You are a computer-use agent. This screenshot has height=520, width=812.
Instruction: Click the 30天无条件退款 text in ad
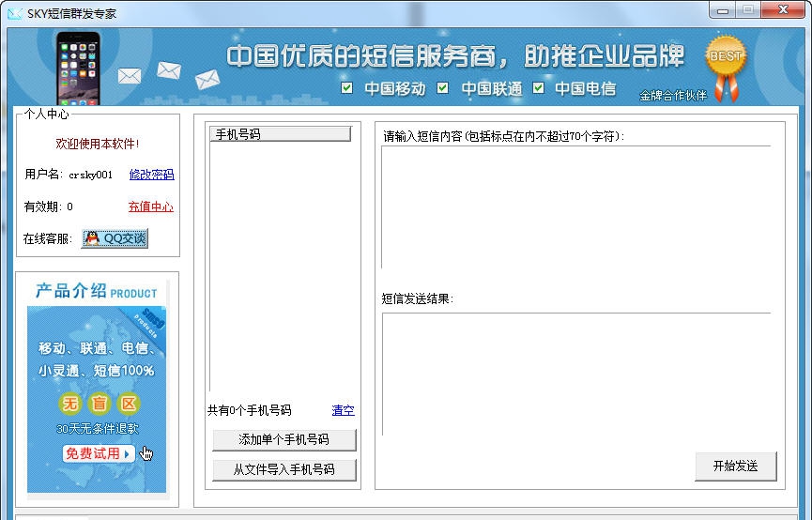coord(98,429)
